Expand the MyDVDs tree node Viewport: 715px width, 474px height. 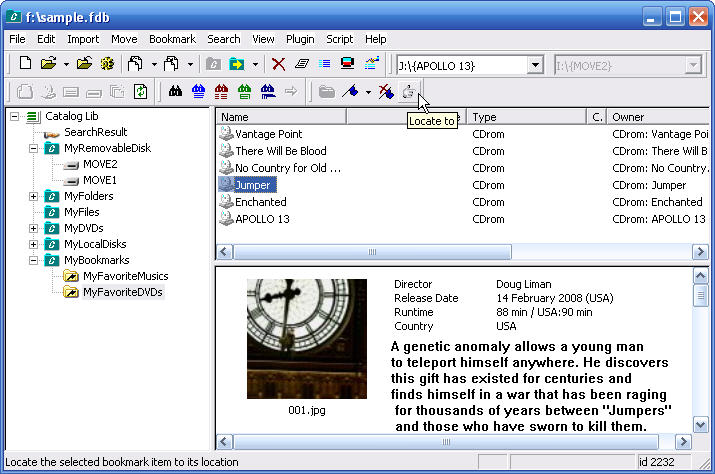[33, 228]
